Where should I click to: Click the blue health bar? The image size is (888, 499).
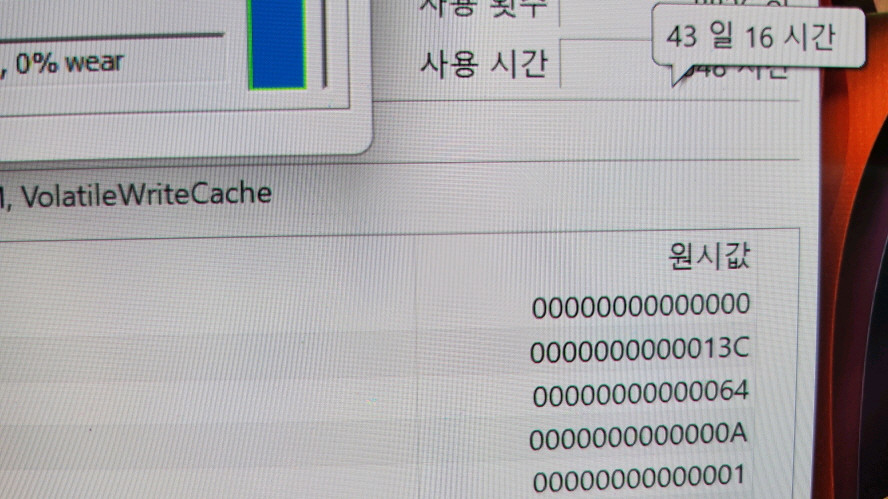[x=277, y=44]
